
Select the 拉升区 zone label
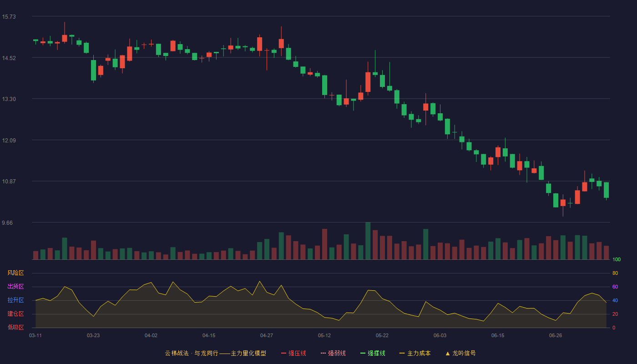[x=15, y=300]
